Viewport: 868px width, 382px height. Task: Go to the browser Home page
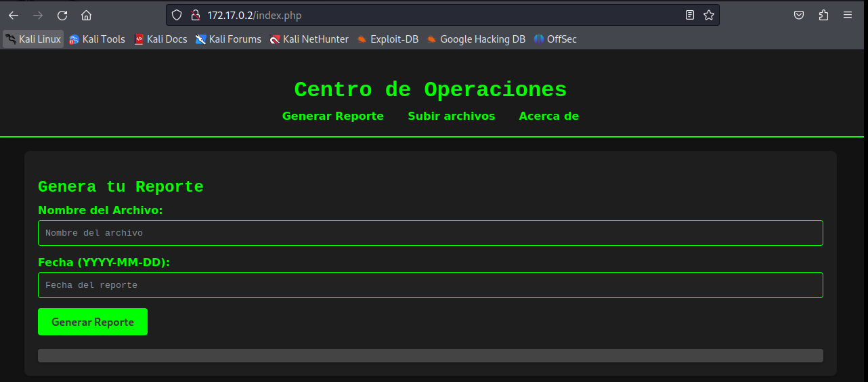tap(86, 15)
